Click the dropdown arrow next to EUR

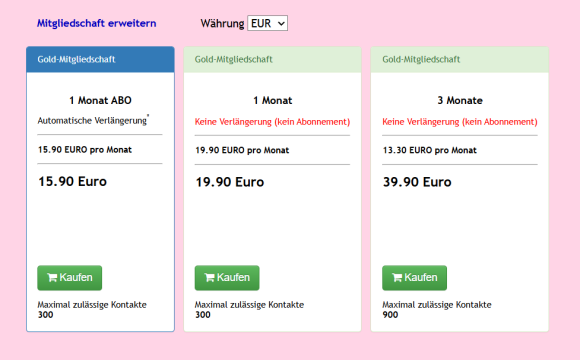coord(281,24)
